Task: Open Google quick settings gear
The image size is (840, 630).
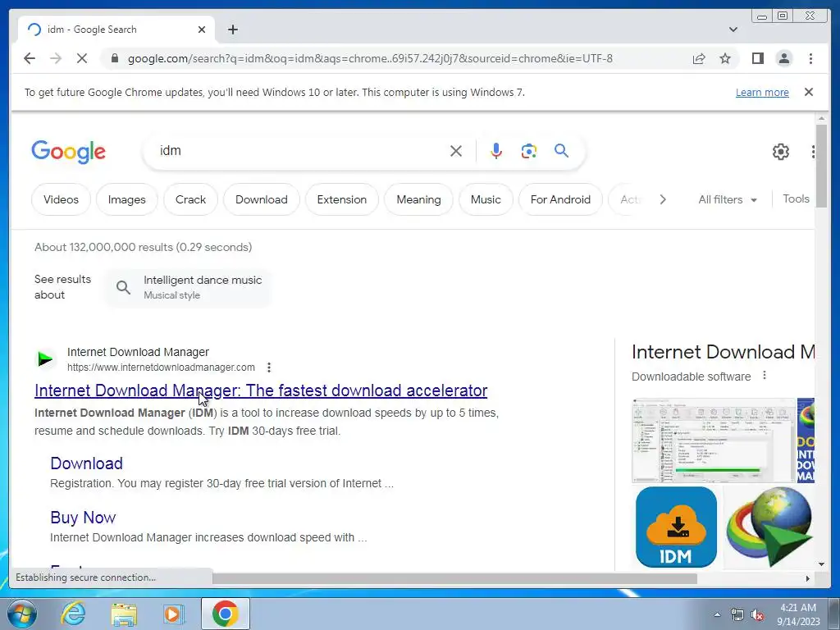Action: (781, 152)
